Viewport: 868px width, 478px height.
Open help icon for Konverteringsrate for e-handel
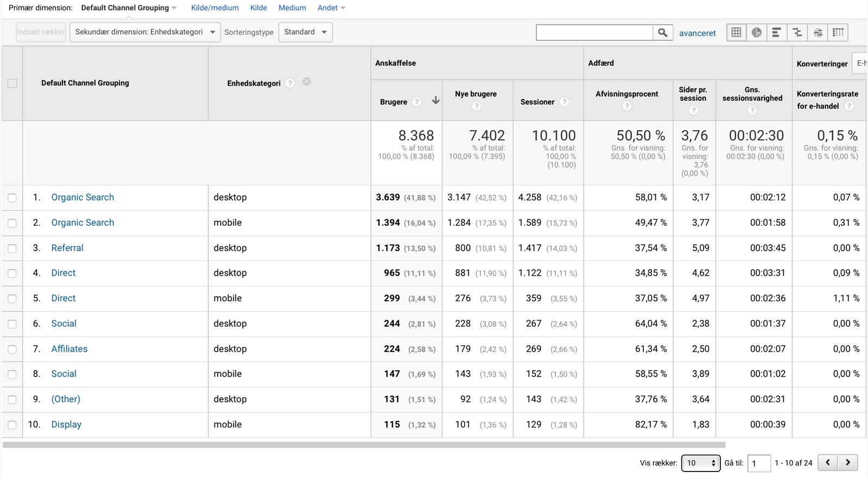pyautogui.click(x=849, y=106)
